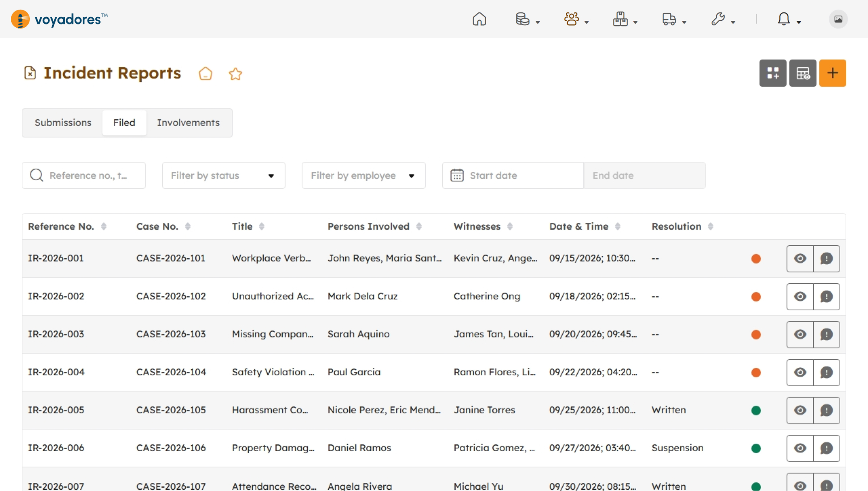868x491 pixels.
Task: View report IR-2026-005 with eye icon
Action: point(800,410)
